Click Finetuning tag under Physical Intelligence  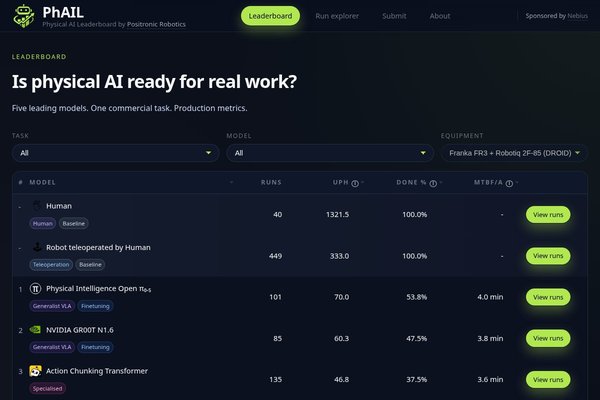[x=95, y=306]
